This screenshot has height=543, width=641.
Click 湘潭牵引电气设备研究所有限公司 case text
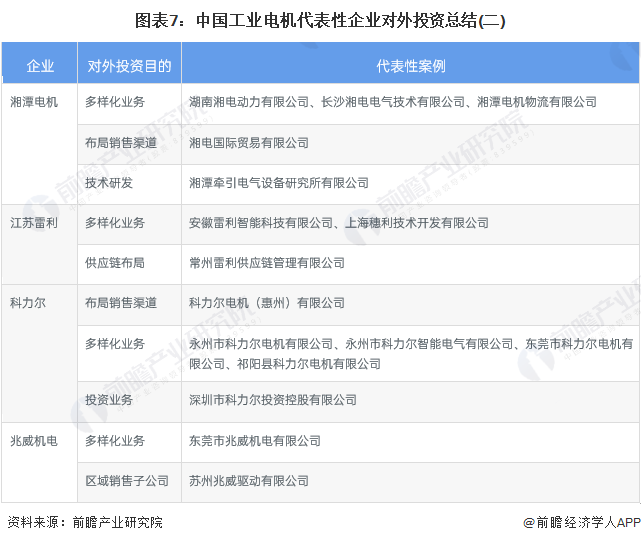coord(279,183)
